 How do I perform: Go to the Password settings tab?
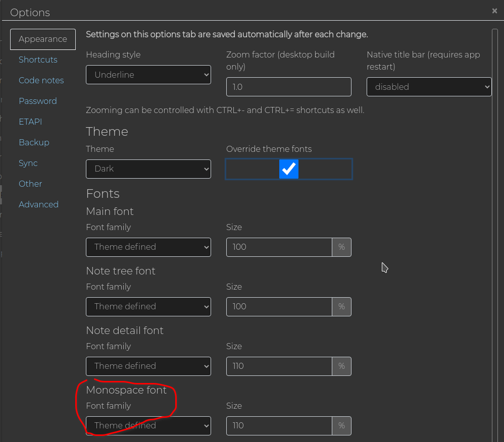click(37, 101)
